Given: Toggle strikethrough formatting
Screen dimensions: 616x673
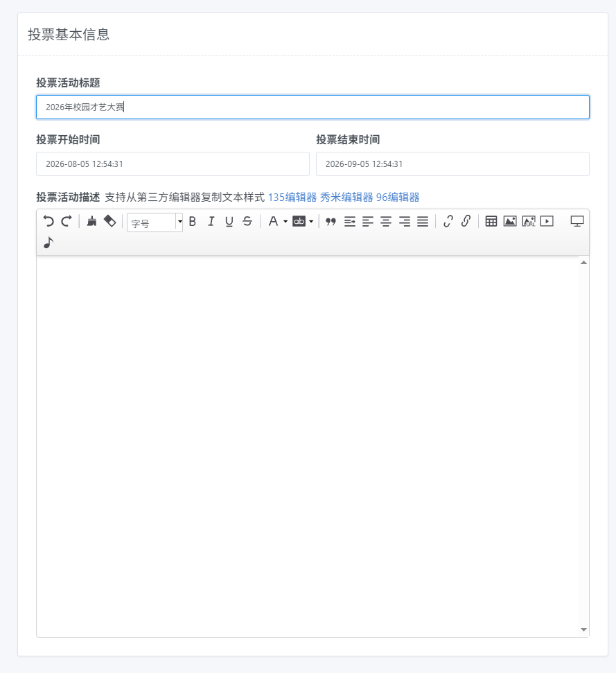Looking at the screenshot, I should coord(247,222).
